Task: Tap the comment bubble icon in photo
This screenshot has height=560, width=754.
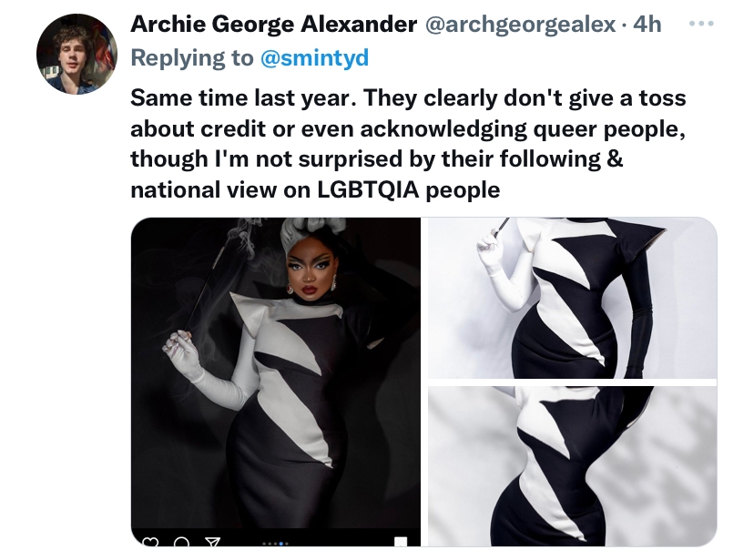Action: point(181,542)
